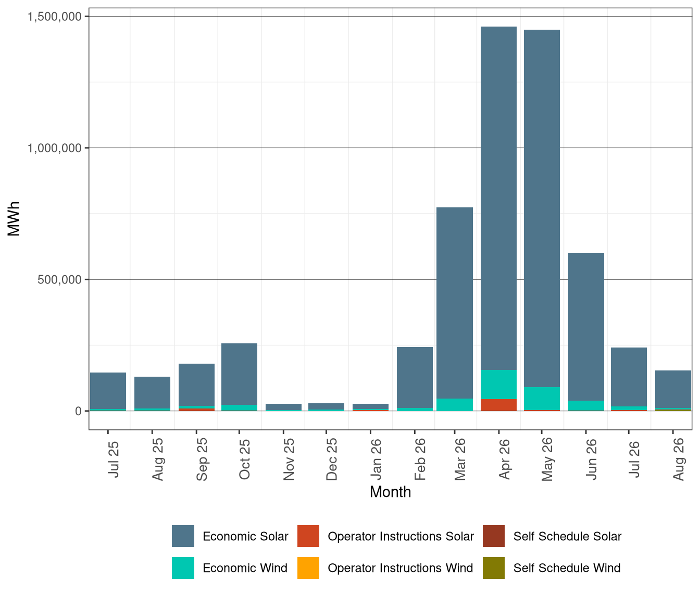Click the Oct 25 Economic Solar bar
This screenshot has height=595, width=700.
click(239, 374)
